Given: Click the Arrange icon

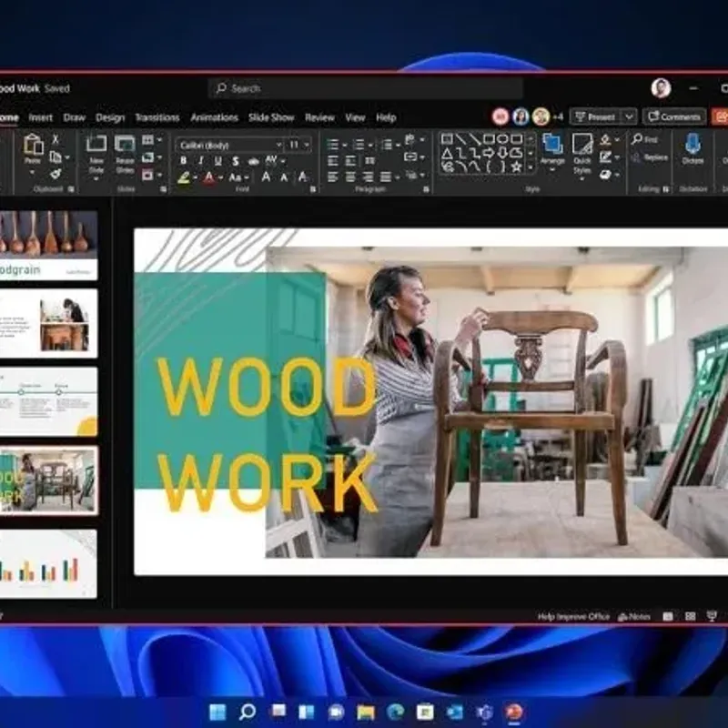Looking at the screenshot, I should (x=552, y=144).
